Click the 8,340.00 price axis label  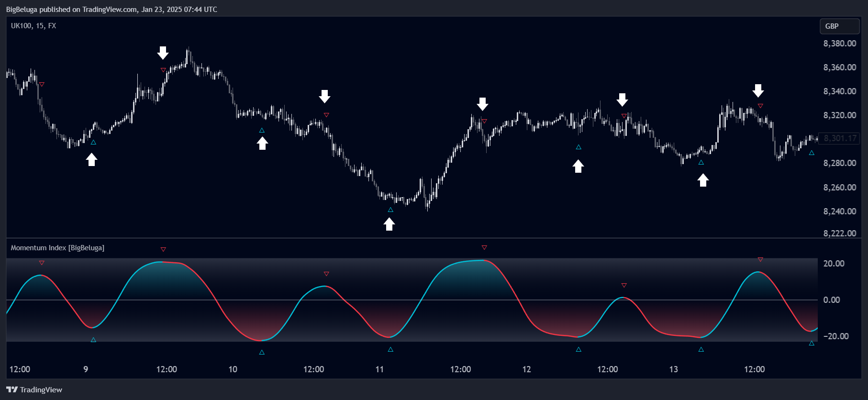coord(840,91)
